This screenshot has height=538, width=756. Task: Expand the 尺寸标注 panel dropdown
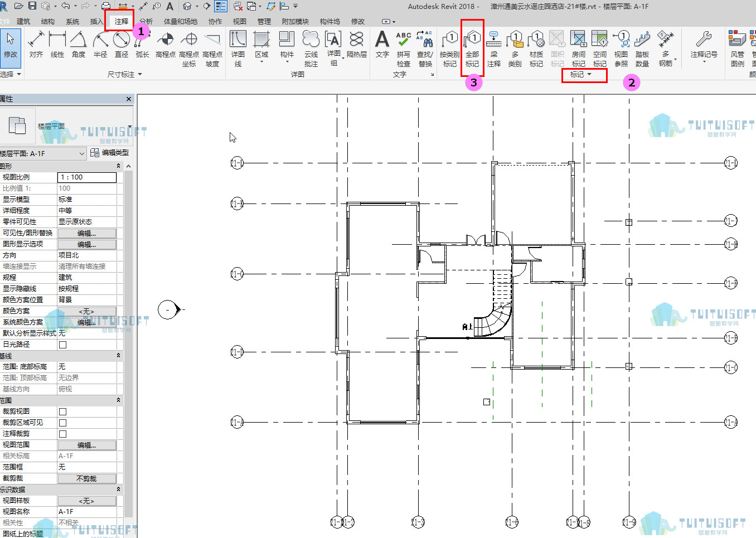(125, 75)
